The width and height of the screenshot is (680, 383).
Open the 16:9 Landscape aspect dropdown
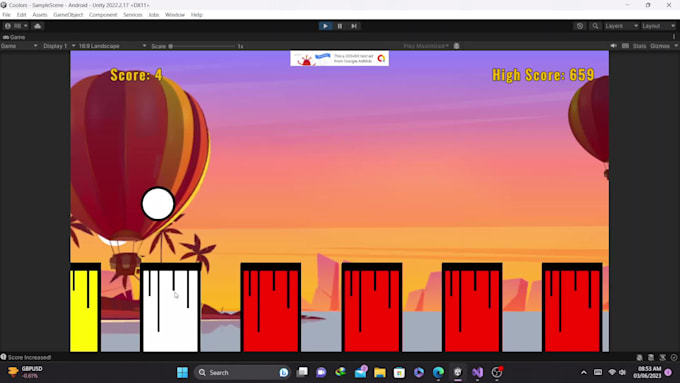point(112,46)
